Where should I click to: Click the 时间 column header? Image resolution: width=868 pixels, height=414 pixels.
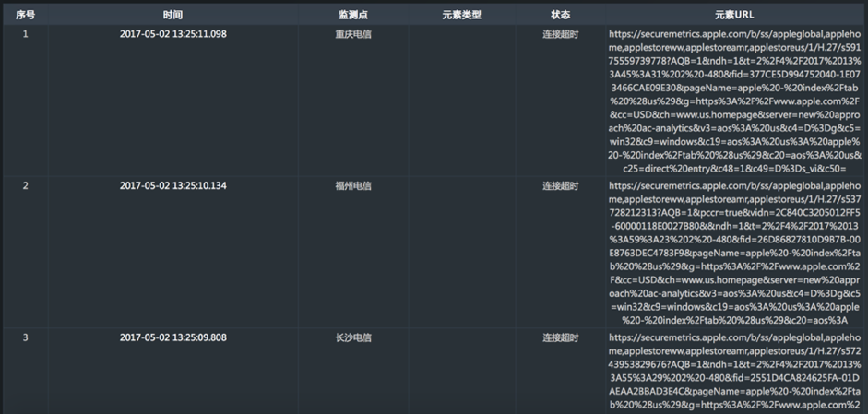[x=172, y=15]
